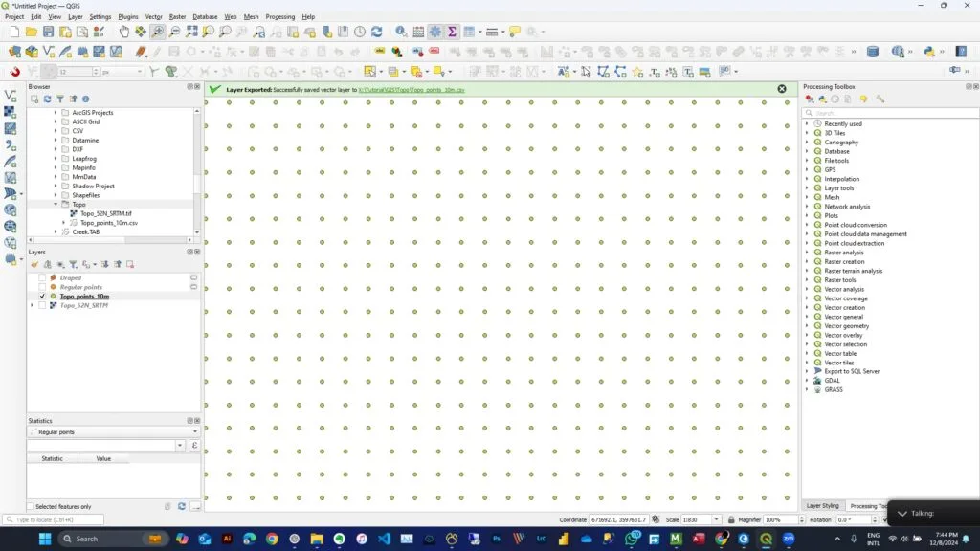The height and width of the screenshot is (551, 980).
Task: Increase magnifier value with the stepper
Action: click(802, 516)
